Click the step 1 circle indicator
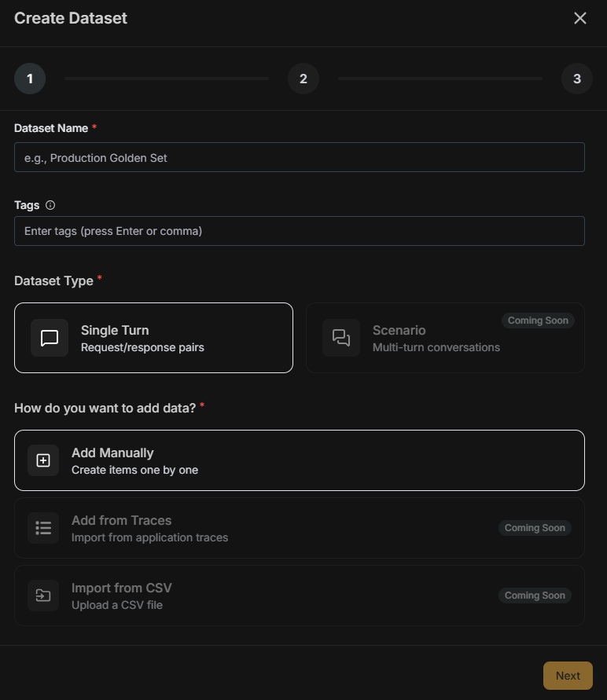The image size is (607, 700). pyautogui.click(x=30, y=79)
